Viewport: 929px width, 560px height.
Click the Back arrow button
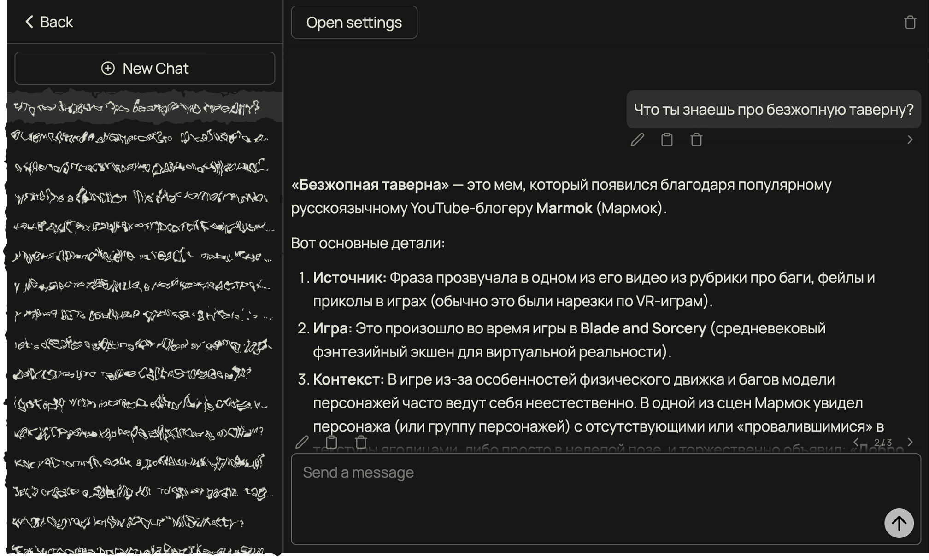click(x=48, y=22)
